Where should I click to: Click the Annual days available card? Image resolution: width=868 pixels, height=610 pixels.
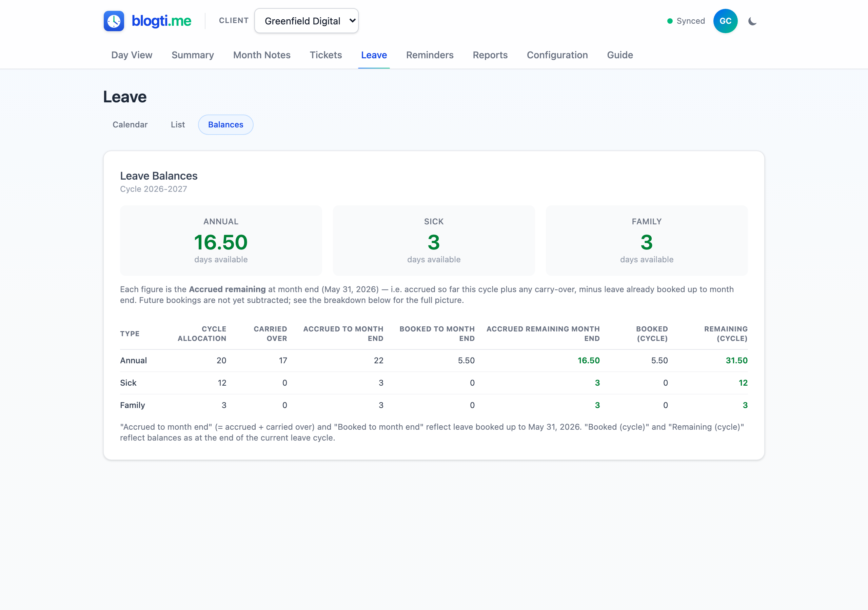coord(221,240)
